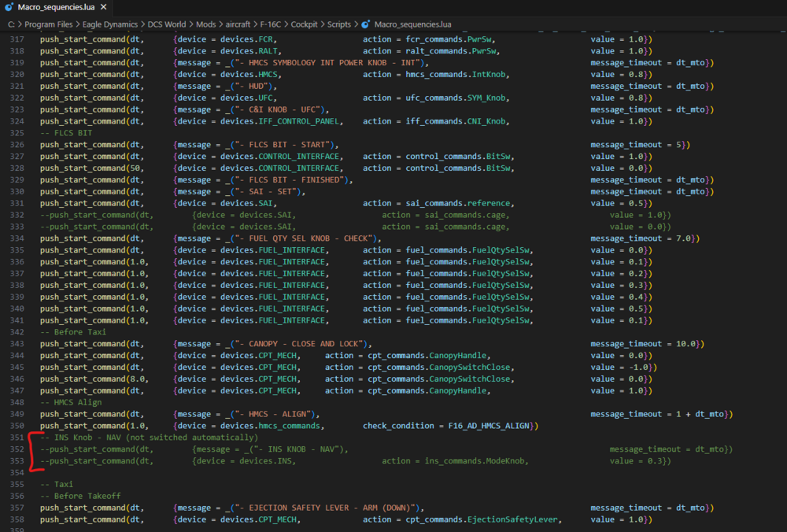Click the "-- HMCS Align" comment line
Viewport: 787px width, 532px height.
point(71,402)
